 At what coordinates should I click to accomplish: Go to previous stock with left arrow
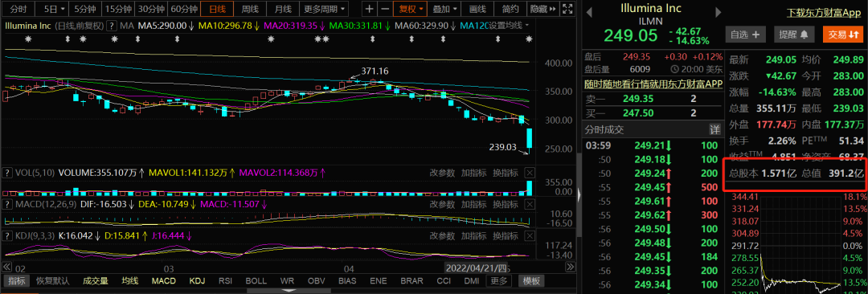point(590,11)
